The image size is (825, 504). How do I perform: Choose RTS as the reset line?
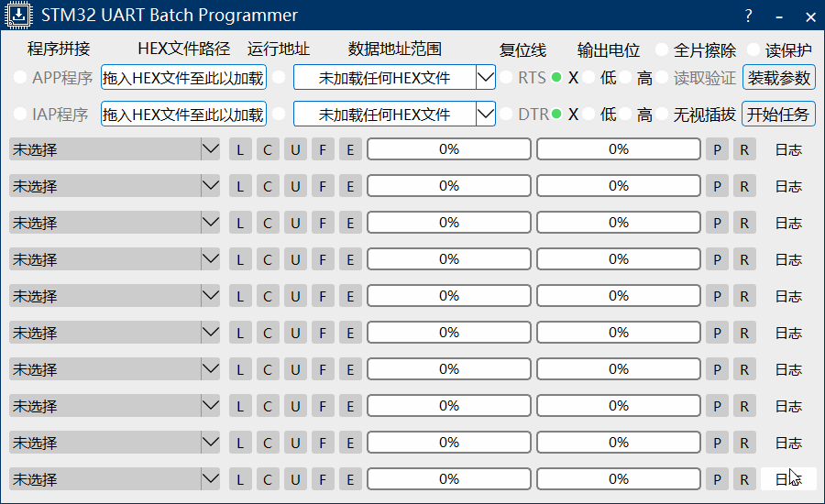pos(506,77)
